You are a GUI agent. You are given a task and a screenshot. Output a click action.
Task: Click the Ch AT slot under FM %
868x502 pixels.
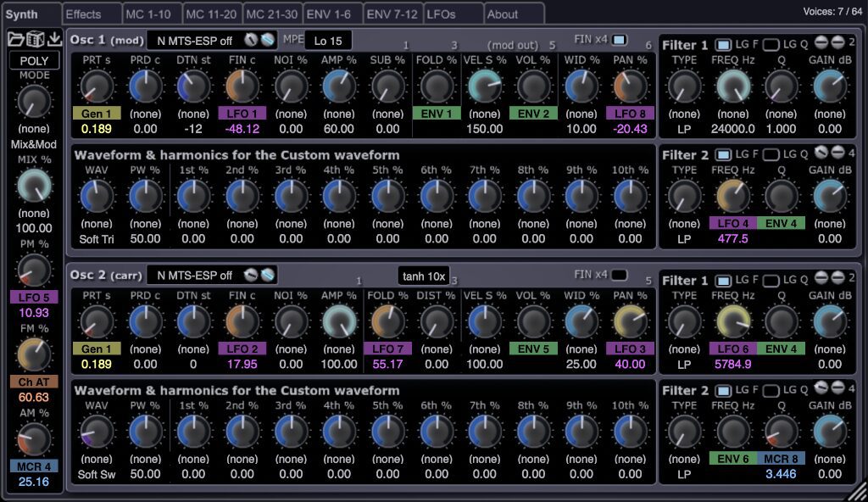[x=34, y=382]
